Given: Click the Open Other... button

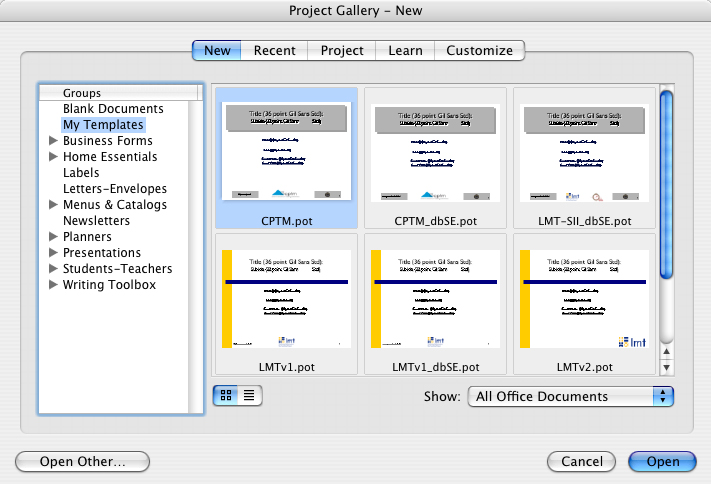Looking at the screenshot, I should coord(82,462).
